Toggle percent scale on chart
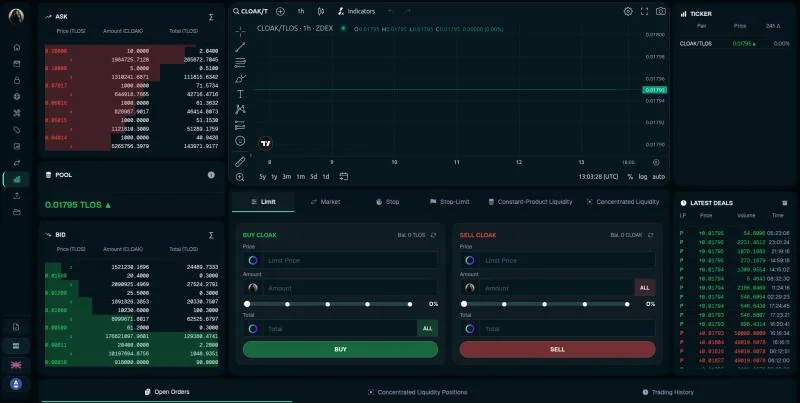The height and width of the screenshot is (403, 800). pyautogui.click(x=630, y=177)
